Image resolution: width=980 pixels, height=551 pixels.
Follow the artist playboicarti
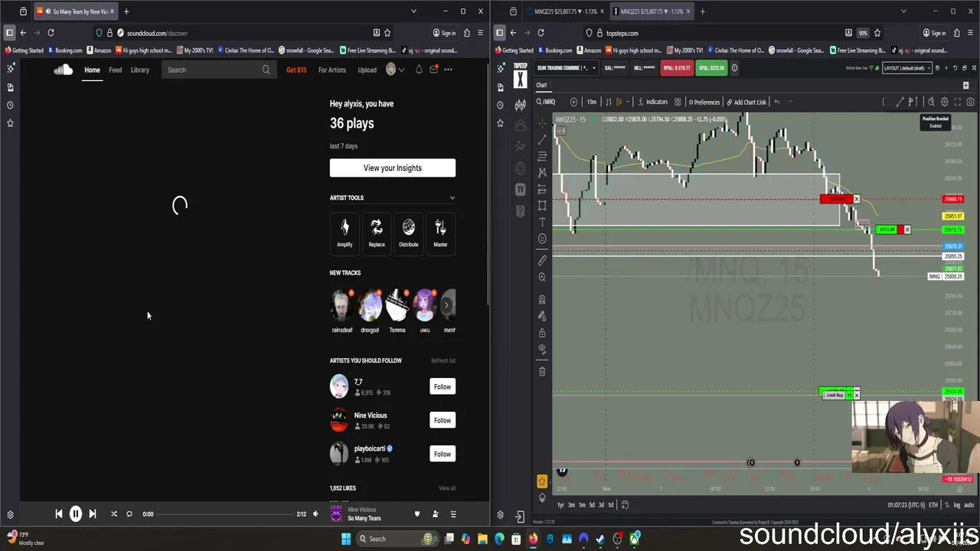click(x=443, y=454)
